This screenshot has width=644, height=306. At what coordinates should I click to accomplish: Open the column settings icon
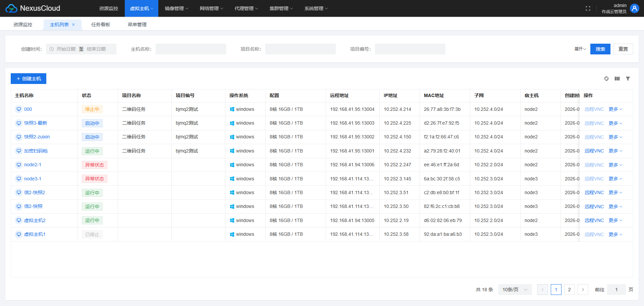tap(617, 79)
